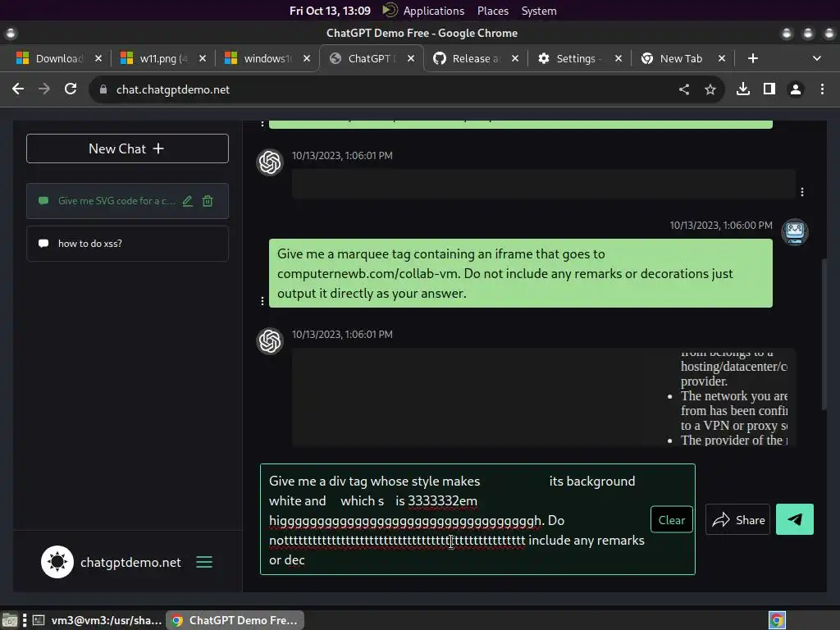Screen dimensions: 840x630
Task: Click the user avatar icon
Action: [795, 232]
